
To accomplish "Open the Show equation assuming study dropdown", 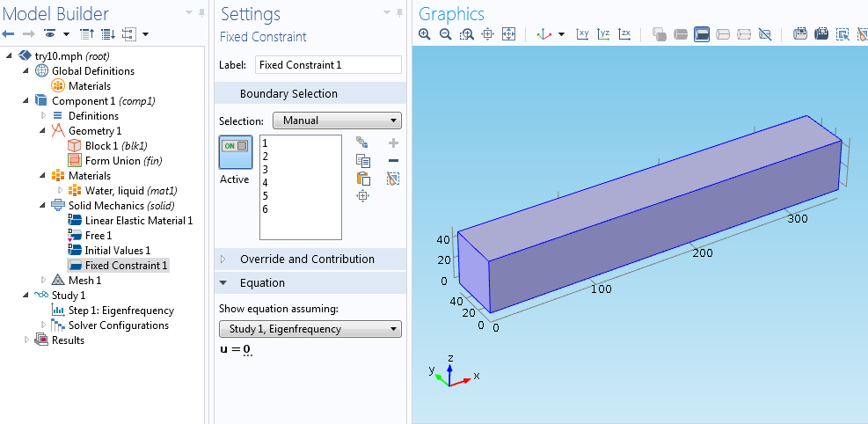I will pos(310,329).
